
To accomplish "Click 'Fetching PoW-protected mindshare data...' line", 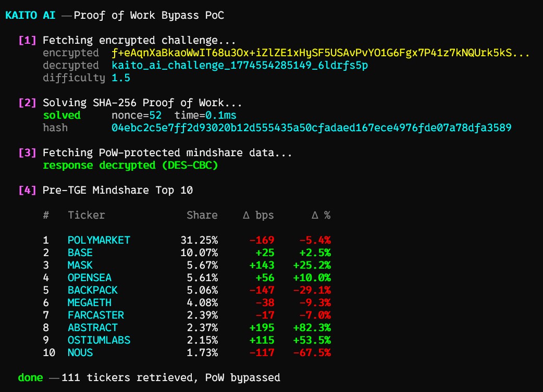I will click(167, 153).
